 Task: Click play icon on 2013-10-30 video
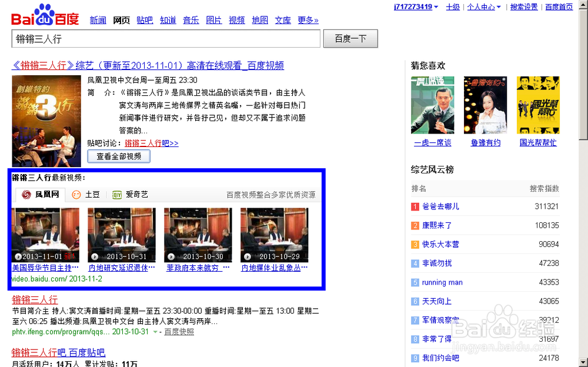pyautogui.click(x=171, y=256)
